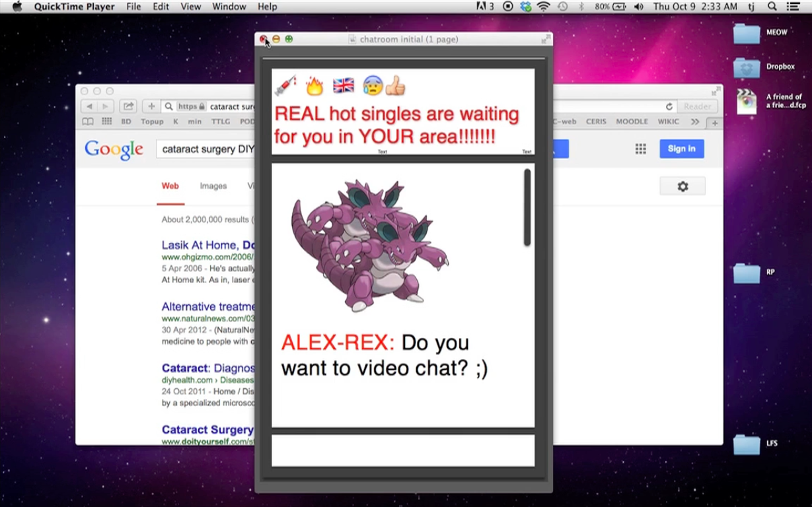
Task: Open the View menu
Action: (191, 7)
